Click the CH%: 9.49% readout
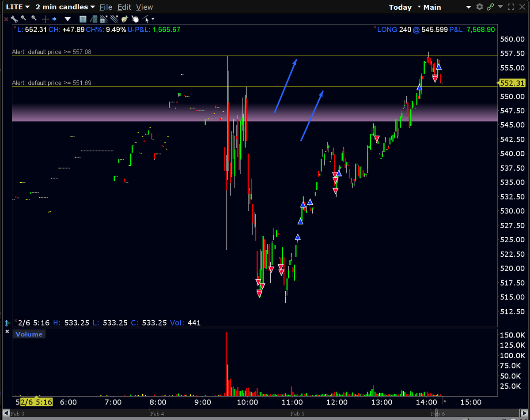Screen dimensions: 530x420 tap(106, 30)
